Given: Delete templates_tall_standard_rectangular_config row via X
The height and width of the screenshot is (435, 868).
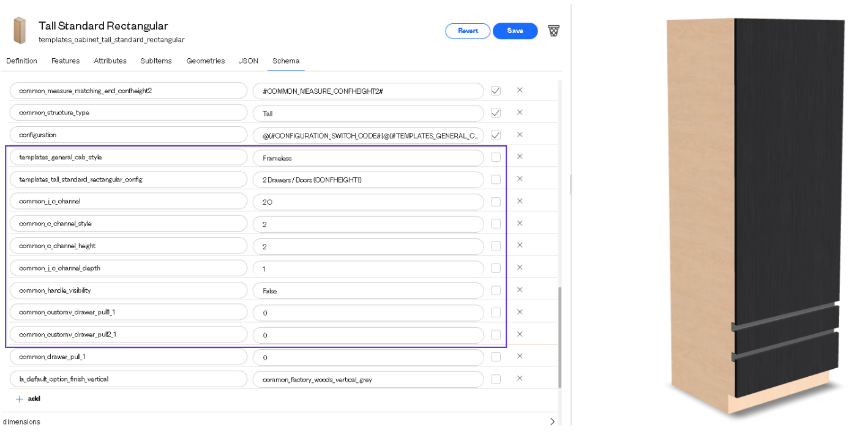Looking at the screenshot, I should (x=520, y=179).
